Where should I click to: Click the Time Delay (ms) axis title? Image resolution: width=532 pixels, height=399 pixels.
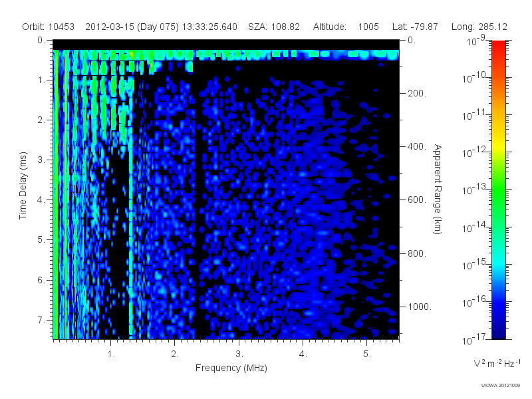point(23,186)
